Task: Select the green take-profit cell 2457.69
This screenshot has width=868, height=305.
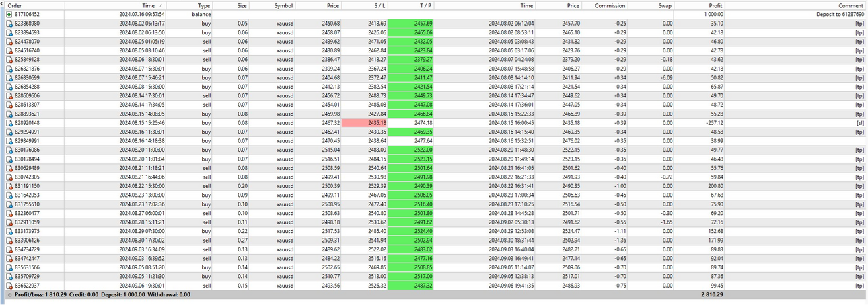Action: [x=410, y=23]
